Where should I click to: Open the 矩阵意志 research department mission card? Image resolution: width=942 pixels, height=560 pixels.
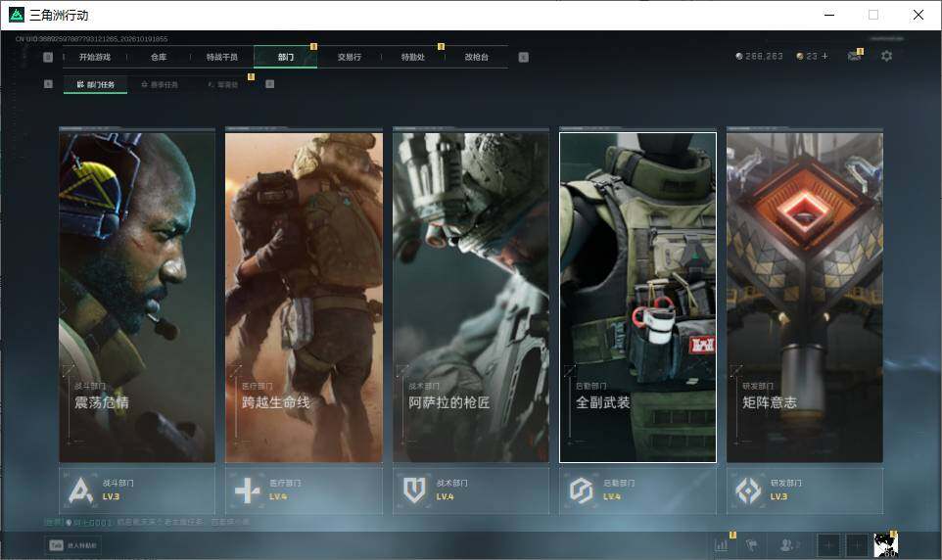point(805,298)
